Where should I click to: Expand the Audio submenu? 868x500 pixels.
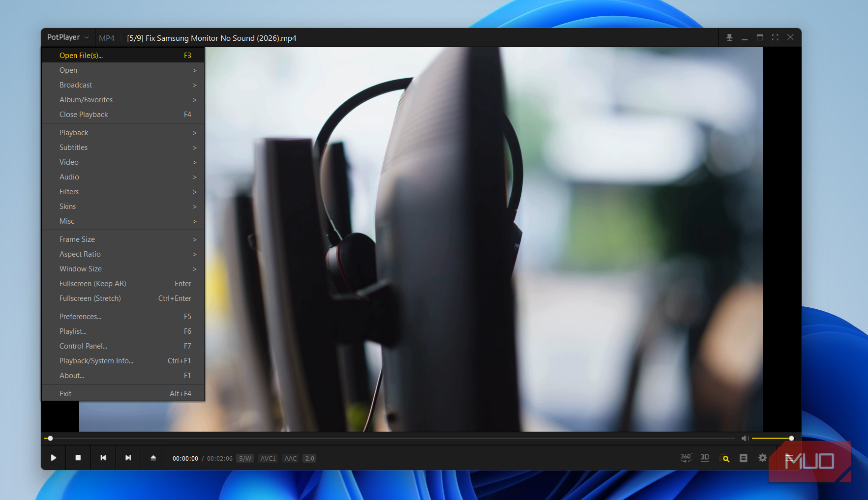pos(123,177)
